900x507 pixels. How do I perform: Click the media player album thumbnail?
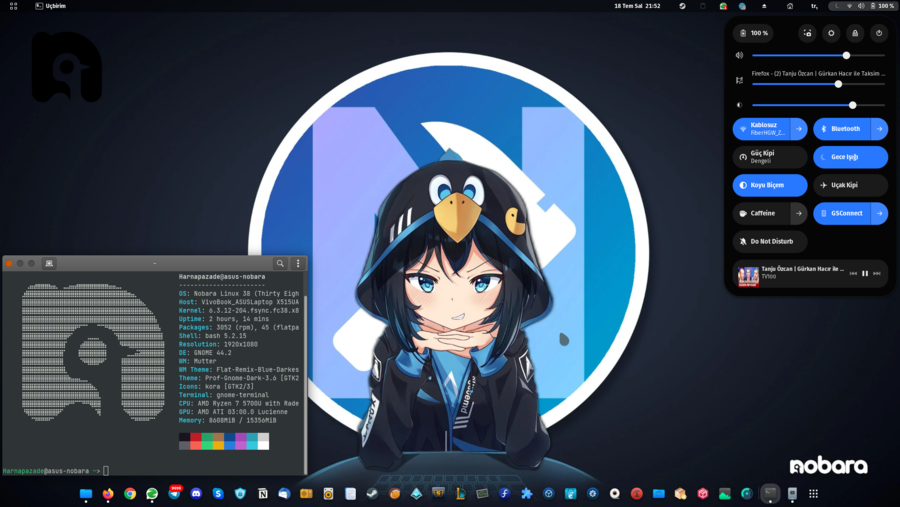pos(748,276)
